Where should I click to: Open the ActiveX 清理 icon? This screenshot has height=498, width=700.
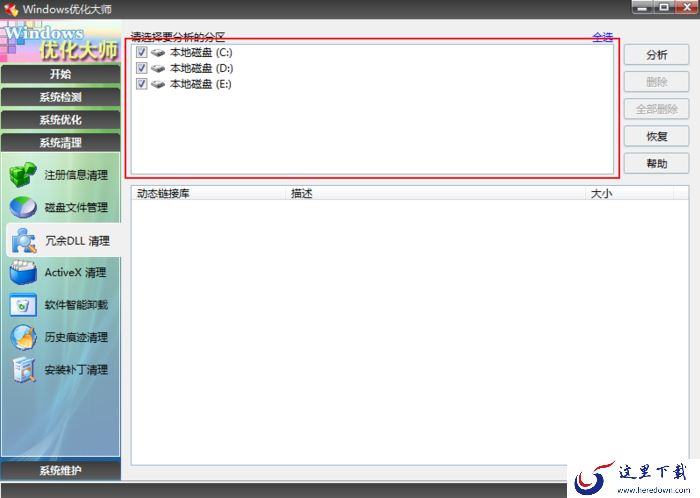tap(23, 273)
